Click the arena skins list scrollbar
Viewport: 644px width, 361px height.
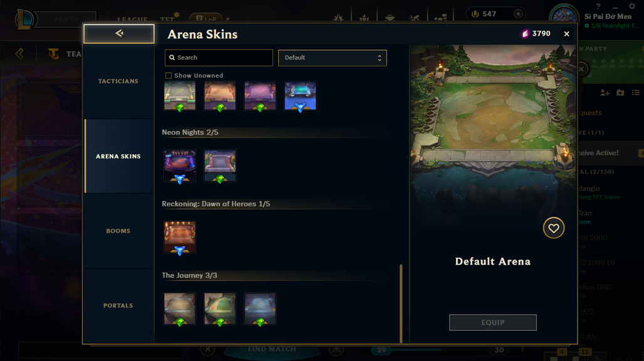pos(401,303)
